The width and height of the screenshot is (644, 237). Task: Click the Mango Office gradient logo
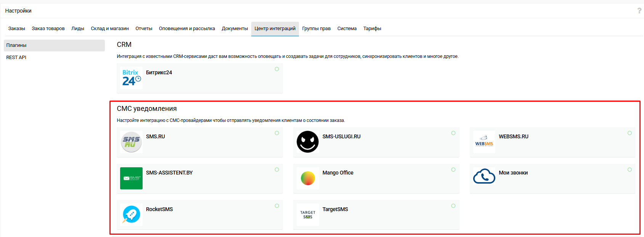click(308, 178)
